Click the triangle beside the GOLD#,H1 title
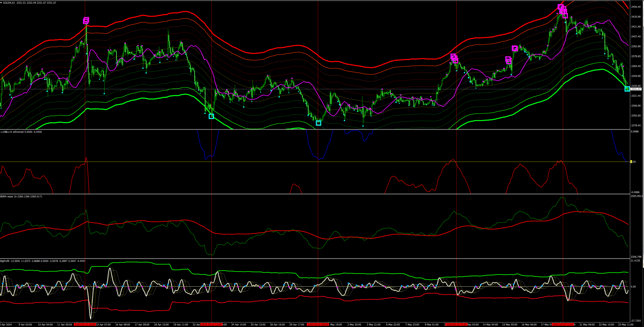Image resolution: width=644 pixels, height=327 pixels. (x=1, y=3)
